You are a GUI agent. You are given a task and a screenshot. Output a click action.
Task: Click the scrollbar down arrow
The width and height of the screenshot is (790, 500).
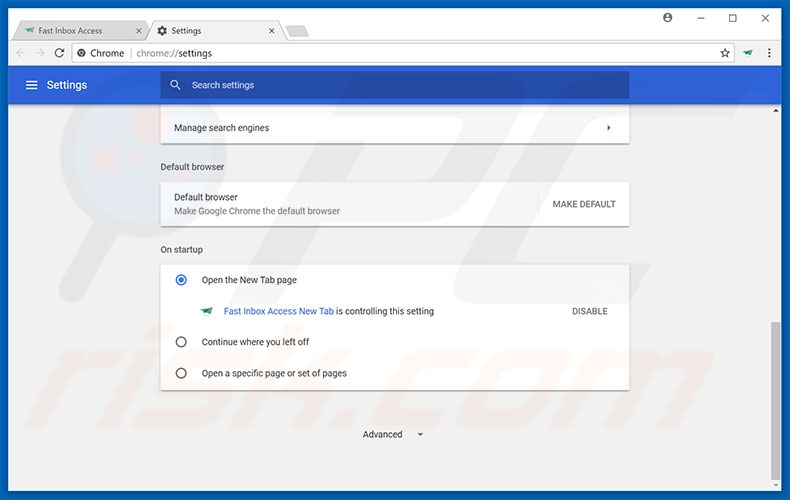point(776,485)
